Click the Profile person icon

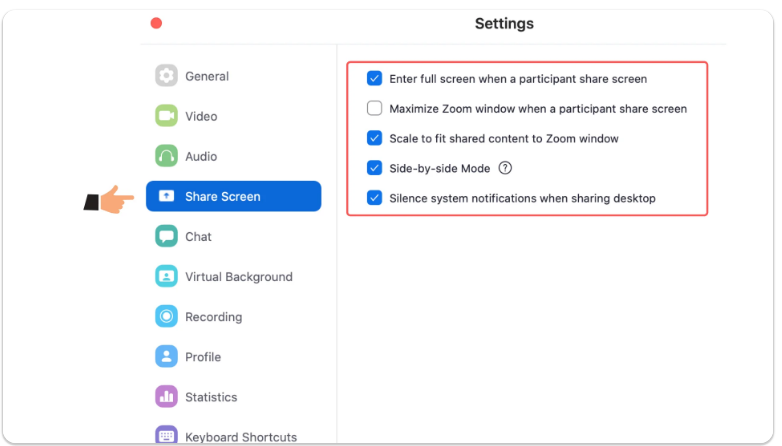(x=166, y=356)
